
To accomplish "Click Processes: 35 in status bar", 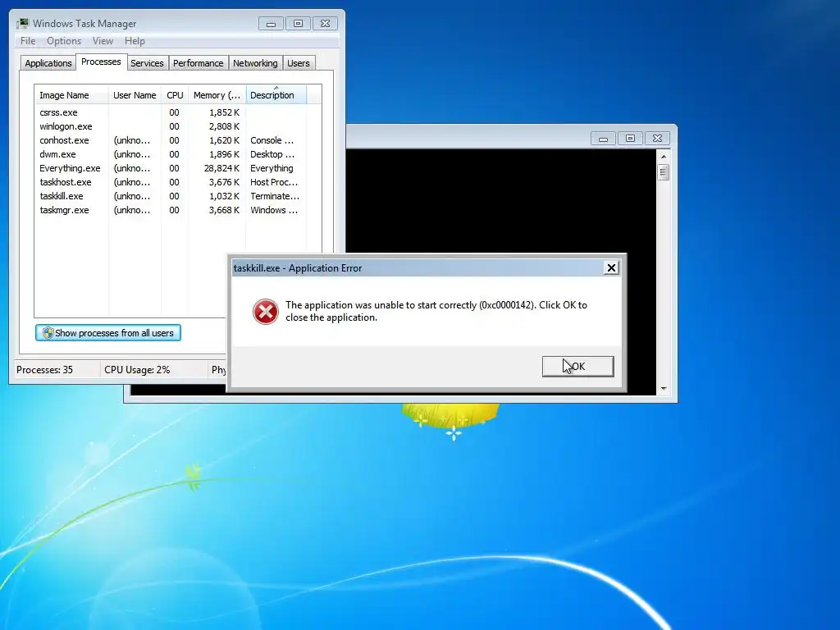I will coord(44,370).
